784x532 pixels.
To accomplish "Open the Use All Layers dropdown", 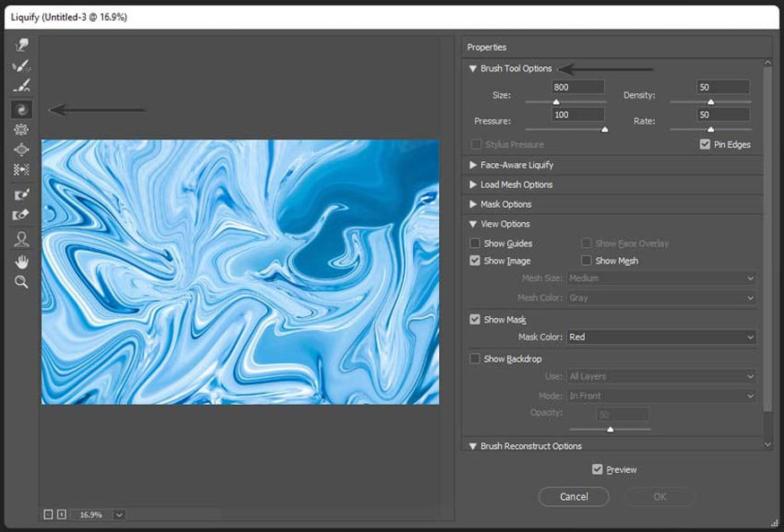I will (x=661, y=376).
